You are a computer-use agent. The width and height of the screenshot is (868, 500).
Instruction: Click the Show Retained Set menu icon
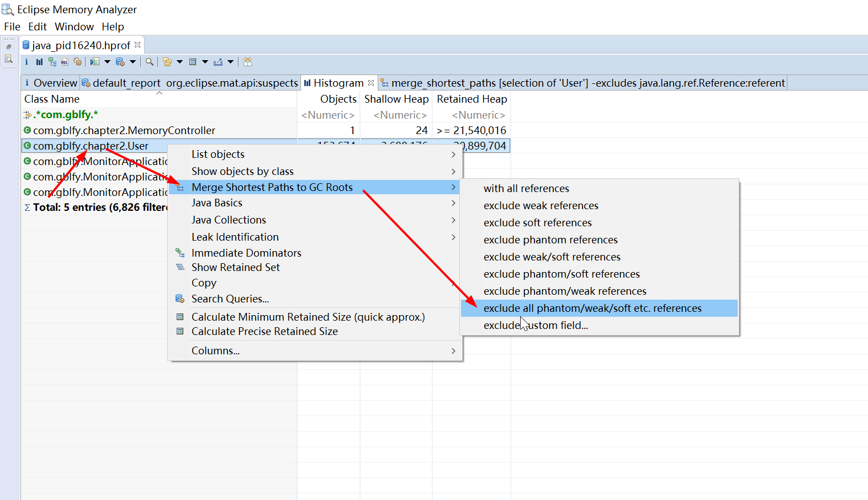(179, 267)
